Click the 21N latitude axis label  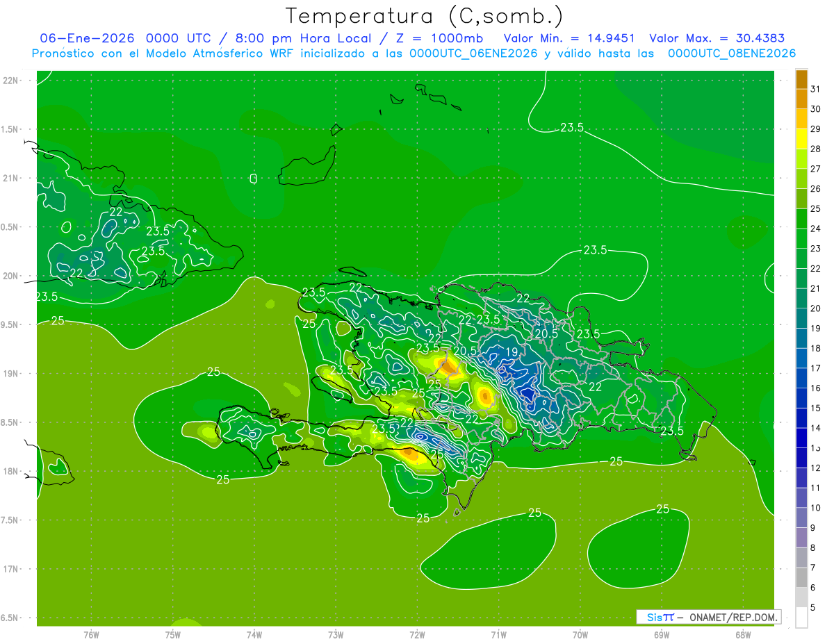(11, 178)
